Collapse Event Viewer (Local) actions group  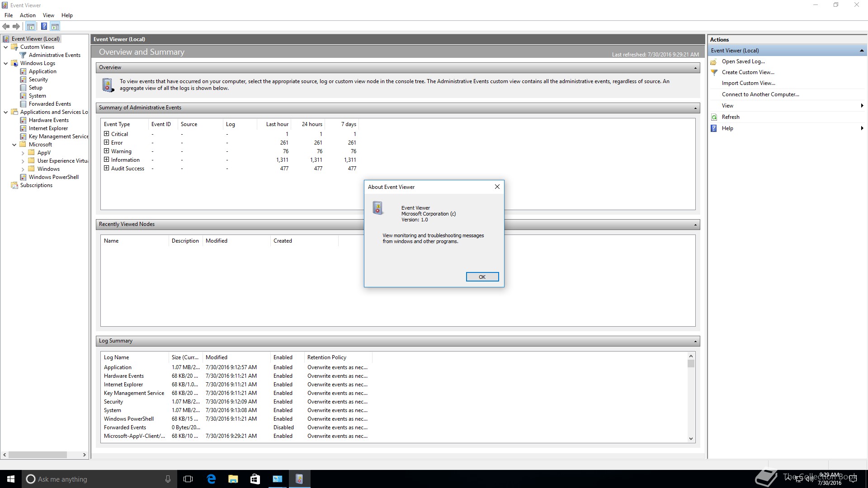coord(862,51)
